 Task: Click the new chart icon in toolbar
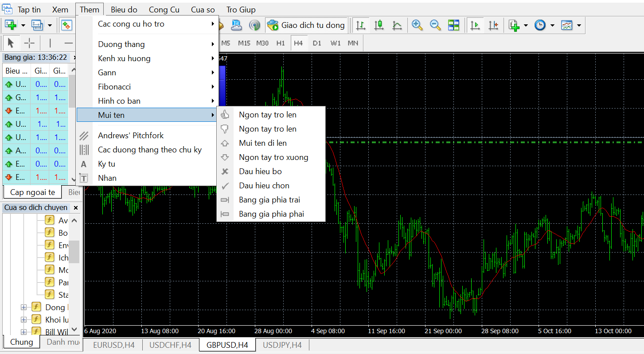[x=11, y=25]
